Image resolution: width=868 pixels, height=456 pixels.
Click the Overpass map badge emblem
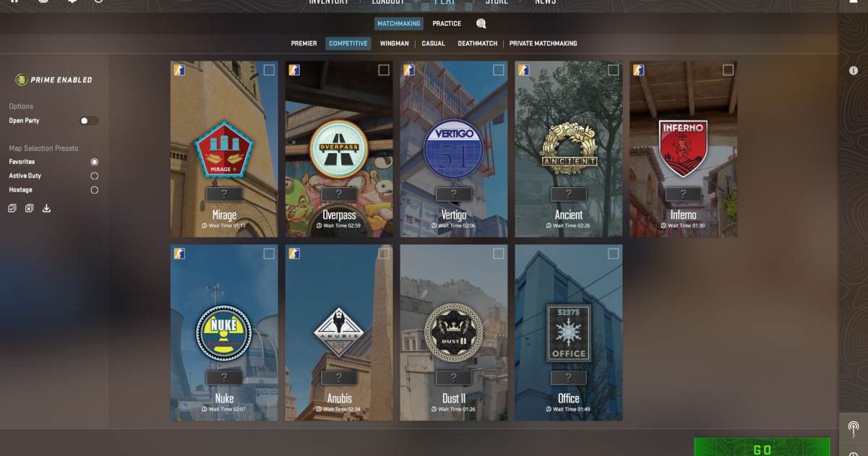tap(339, 150)
